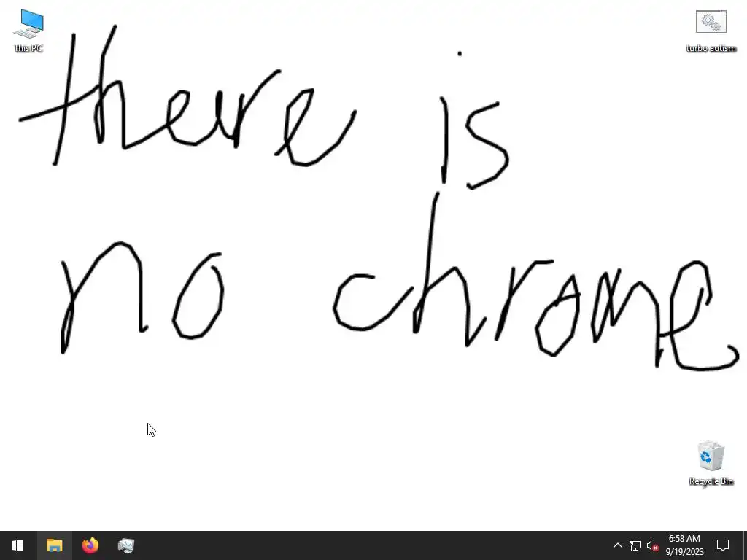
Task: Open the third pinned taskbar app
Action: (x=126, y=545)
